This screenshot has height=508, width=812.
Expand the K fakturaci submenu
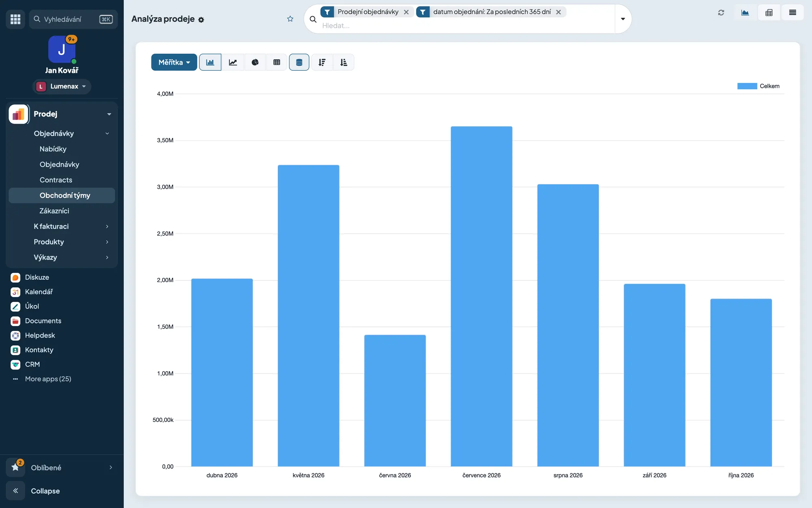pos(107,226)
